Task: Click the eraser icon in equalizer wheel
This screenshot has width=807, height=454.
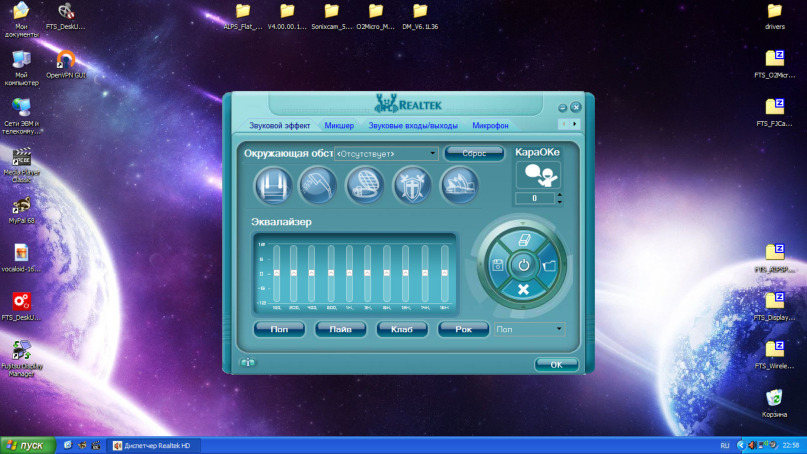Action: [522, 240]
